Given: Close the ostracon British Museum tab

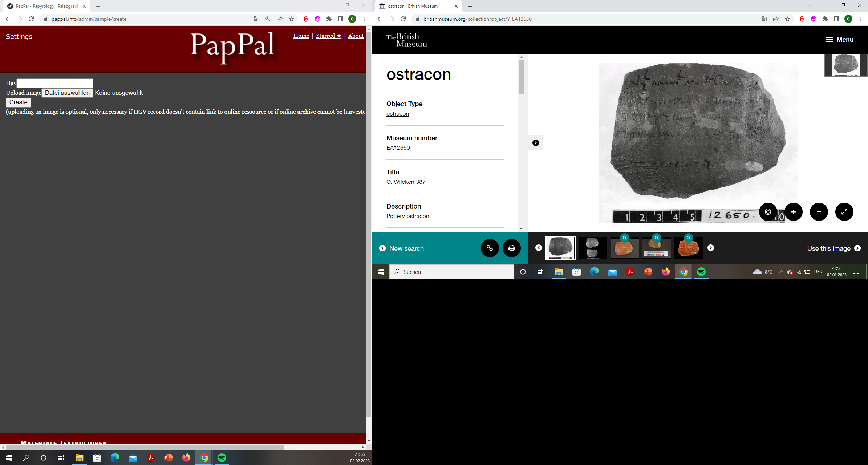Looking at the screenshot, I should pyautogui.click(x=456, y=6).
